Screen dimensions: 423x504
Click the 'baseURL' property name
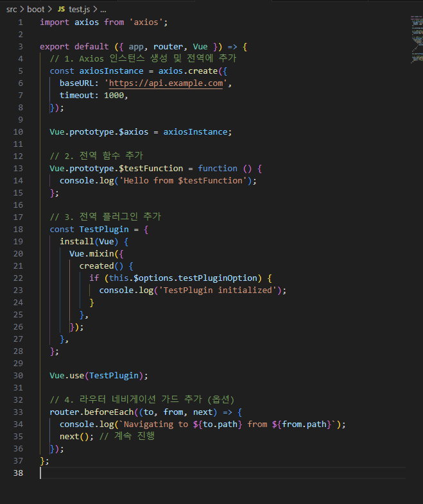pyautogui.click(x=76, y=83)
